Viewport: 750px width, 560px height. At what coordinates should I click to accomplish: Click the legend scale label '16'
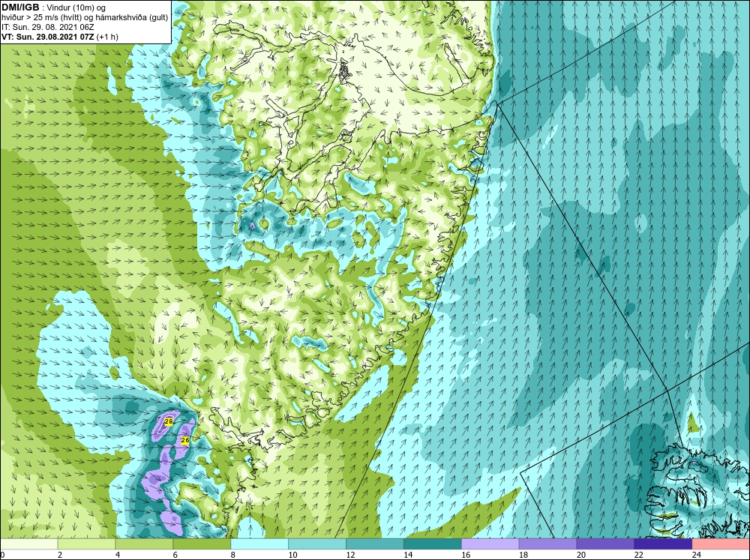466,555
